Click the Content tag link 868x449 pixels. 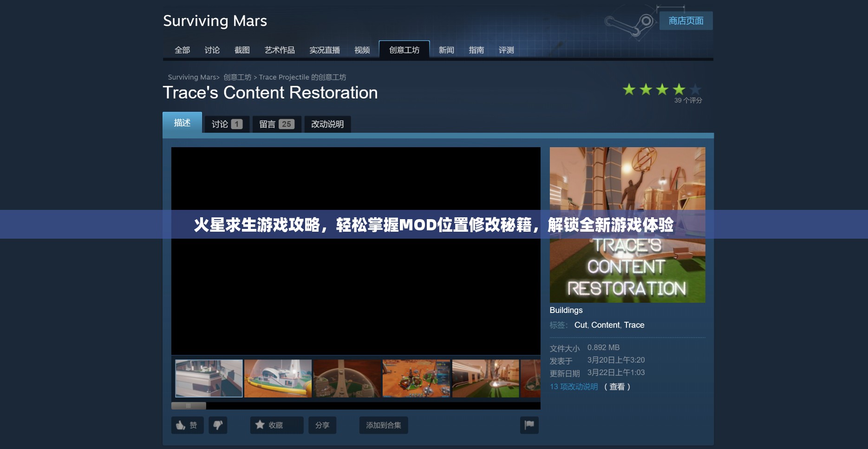tap(605, 325)
